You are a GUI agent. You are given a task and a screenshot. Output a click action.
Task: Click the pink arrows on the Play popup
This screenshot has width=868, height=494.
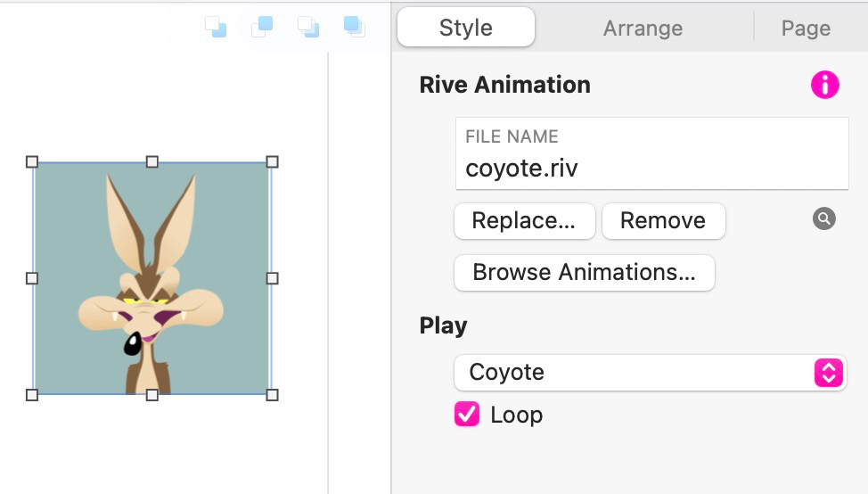point(828,373)
